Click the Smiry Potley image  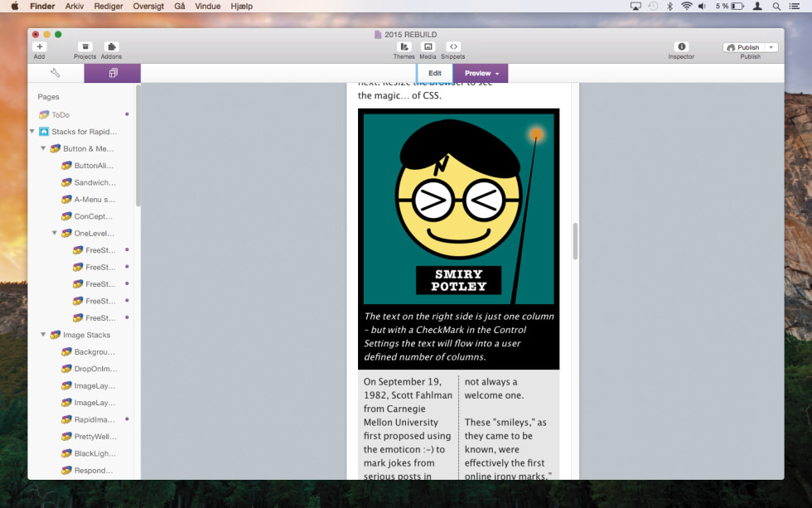pos(458,209)
